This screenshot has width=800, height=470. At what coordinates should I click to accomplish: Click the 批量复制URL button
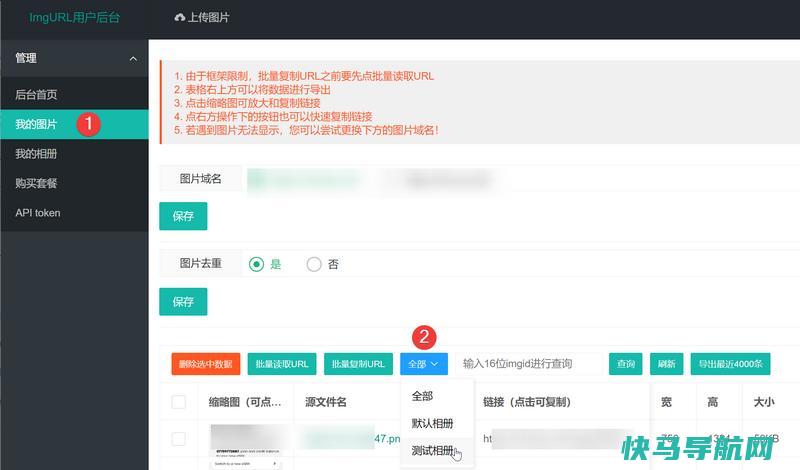point(358,364)
